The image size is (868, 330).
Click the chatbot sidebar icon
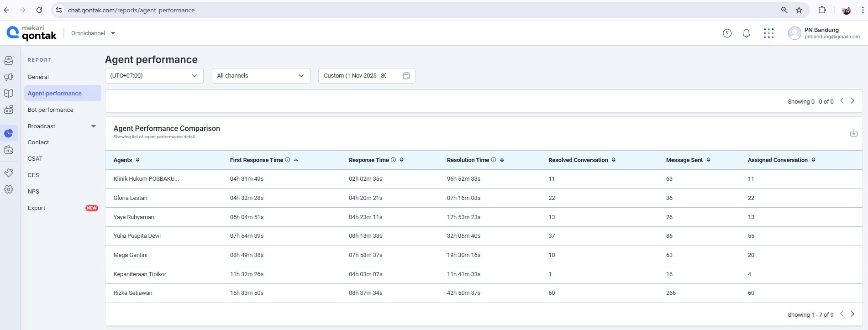[x=9, y=110]
